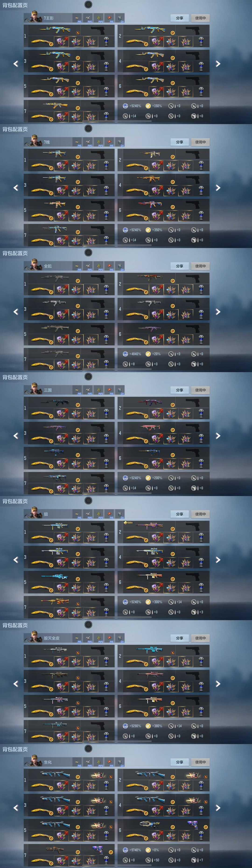Click the 使用中 button in the 生化 loadout
The width and height of the screenshot is (252, 868).
pos(200,762)
